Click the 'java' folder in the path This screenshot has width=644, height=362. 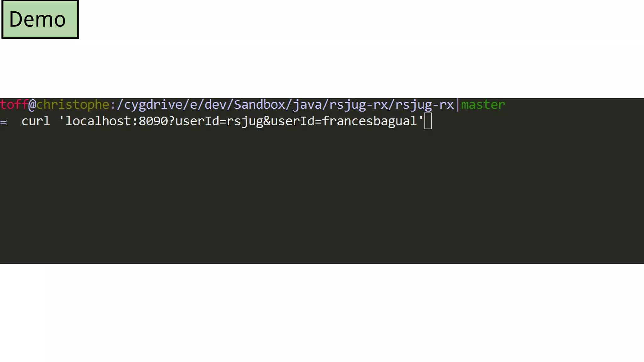point(307,105)
